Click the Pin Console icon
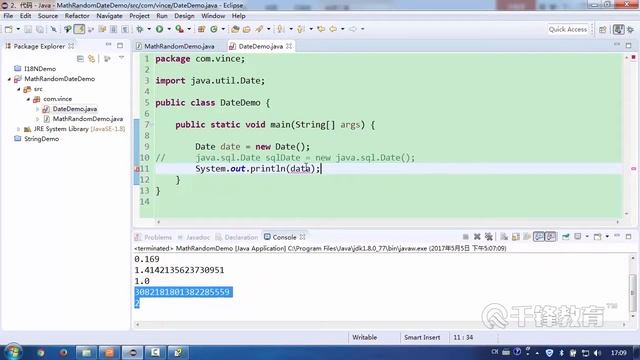The height and width of the screenshot is (360, 640). pyautogui.click(x=566, y=237)
